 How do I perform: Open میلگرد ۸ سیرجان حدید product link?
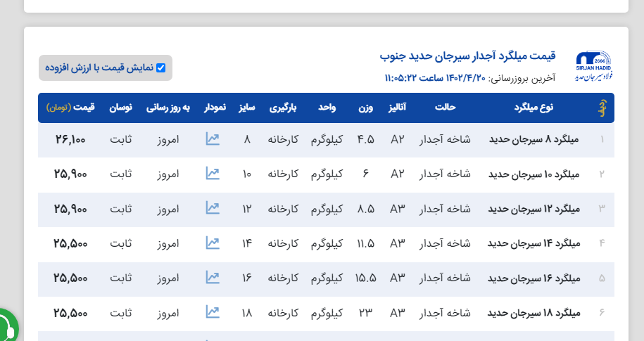[533, 139]
